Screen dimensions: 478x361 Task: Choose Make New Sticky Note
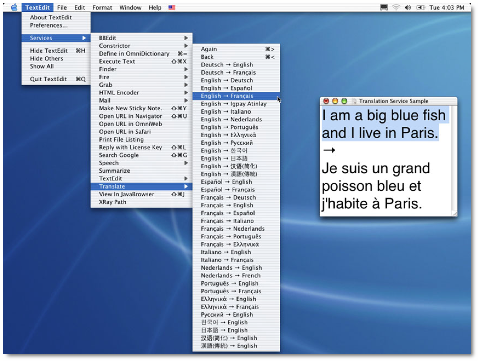141,108
